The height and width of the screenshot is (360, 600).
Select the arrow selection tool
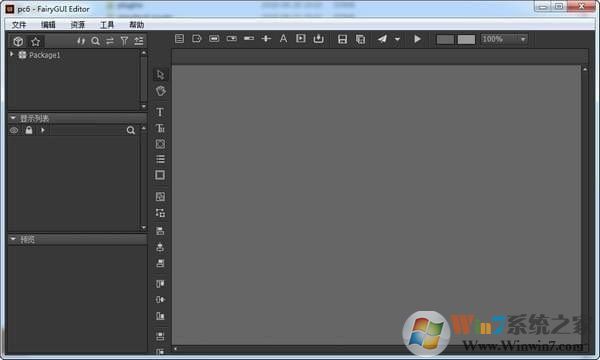click(x=160, y=75)
